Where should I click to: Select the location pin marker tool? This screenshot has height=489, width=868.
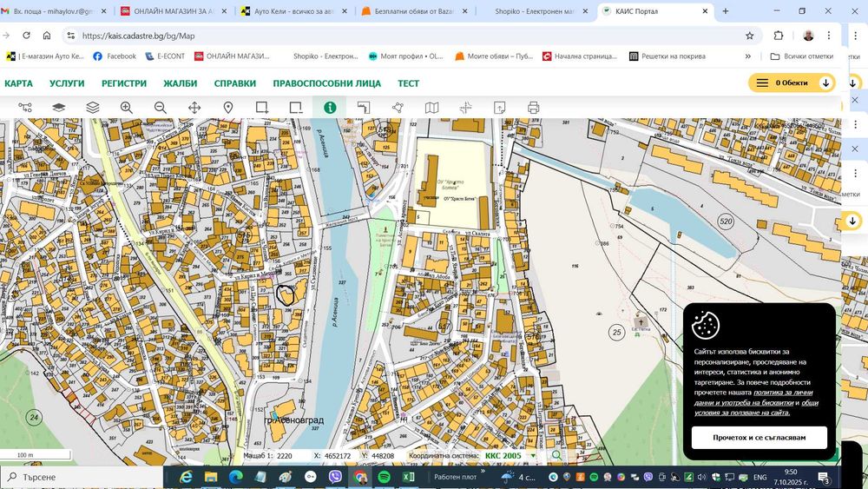coord(228,108)
